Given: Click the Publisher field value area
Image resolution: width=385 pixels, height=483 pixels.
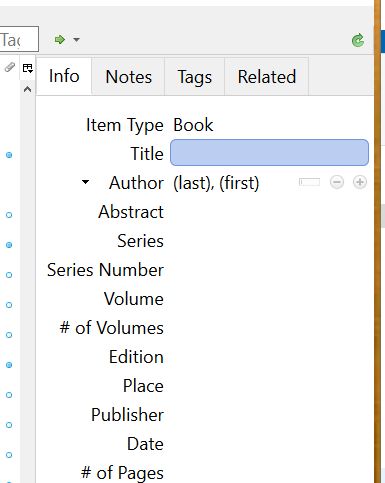Looking at the screenshot, I should click(270, 415).
